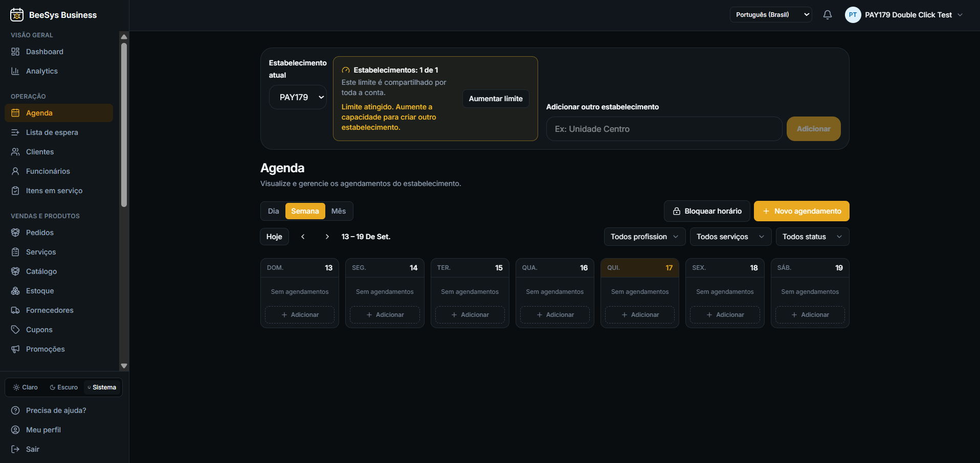Open the Todos status filter

tap(812, 237)
